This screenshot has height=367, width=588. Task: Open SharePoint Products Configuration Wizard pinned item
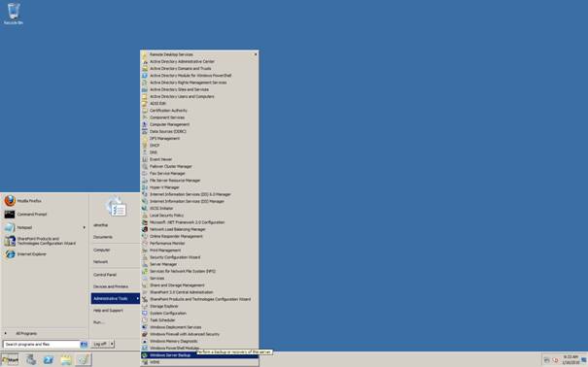point(45,241)
